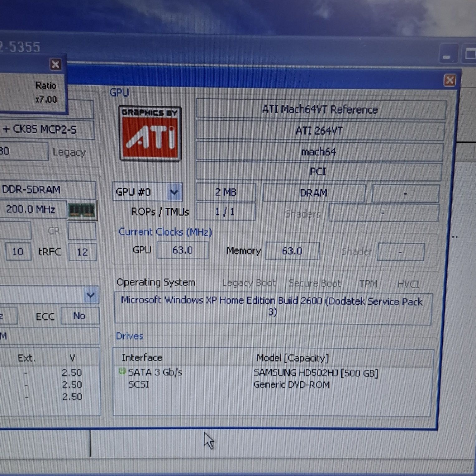
Task: Click the Graphics by ATI logo
Action: point(150,133)
